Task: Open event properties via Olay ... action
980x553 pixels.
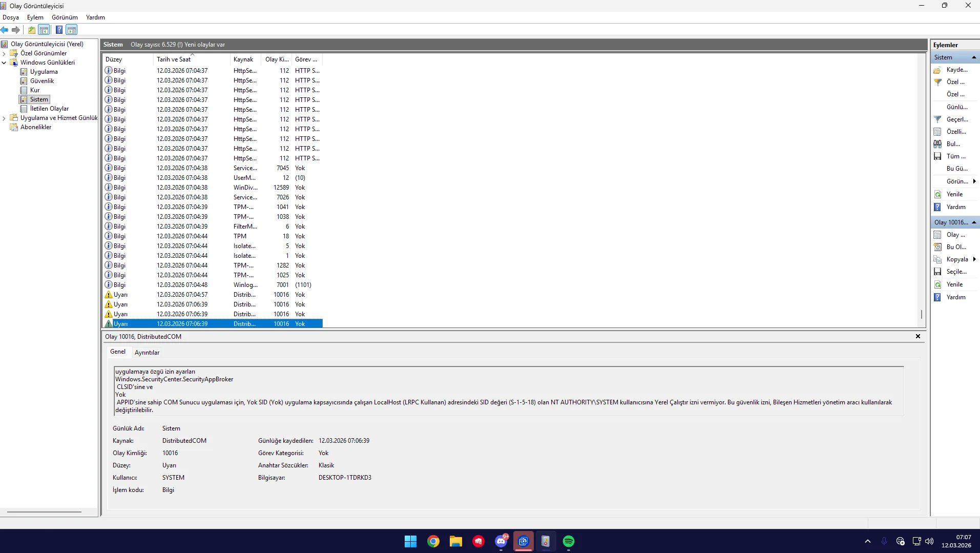Action: tap(955, 235)
